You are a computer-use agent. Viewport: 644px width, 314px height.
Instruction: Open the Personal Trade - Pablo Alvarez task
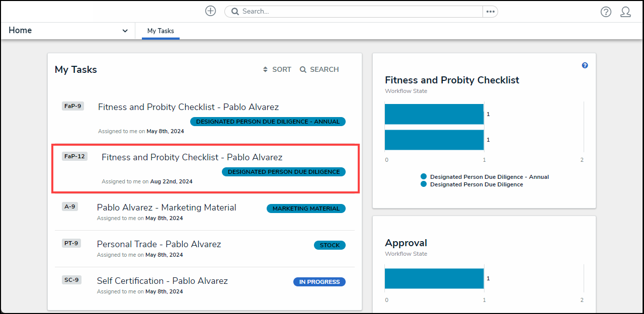point(158,244)
